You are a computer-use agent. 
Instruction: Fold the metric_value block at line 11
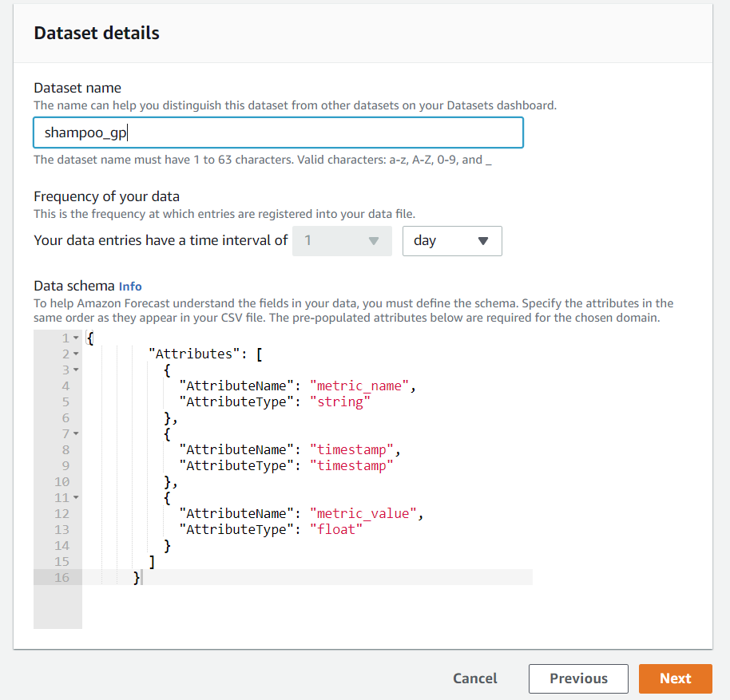[x=75, y=498]
